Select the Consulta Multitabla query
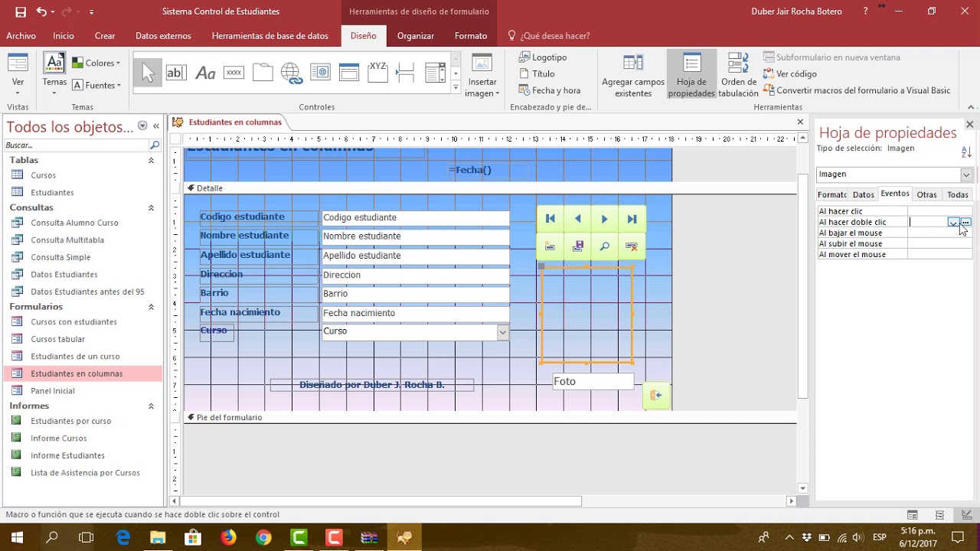Image resolution: width=980 pixels, height=551 pixels. point(67,240)
